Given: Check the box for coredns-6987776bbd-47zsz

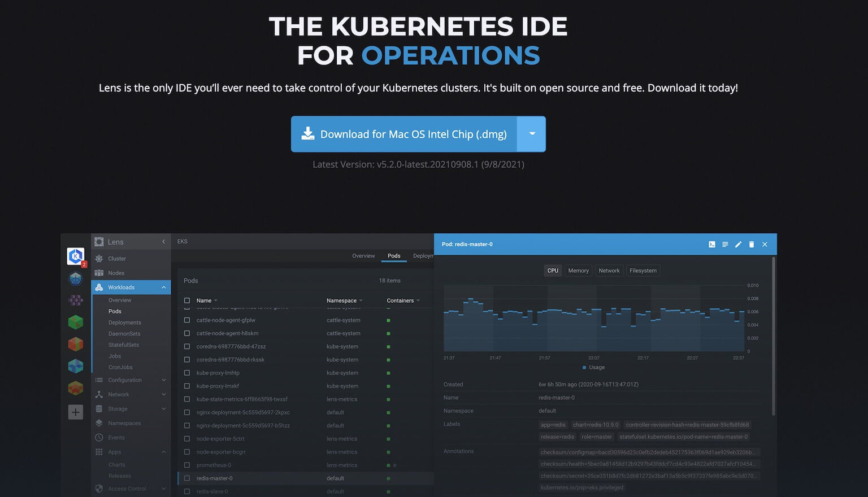Looking at the screenshot, I should [187, 346].
